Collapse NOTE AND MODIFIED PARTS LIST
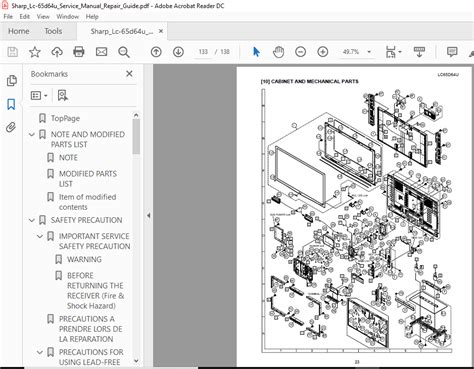 tap(32, 135)
